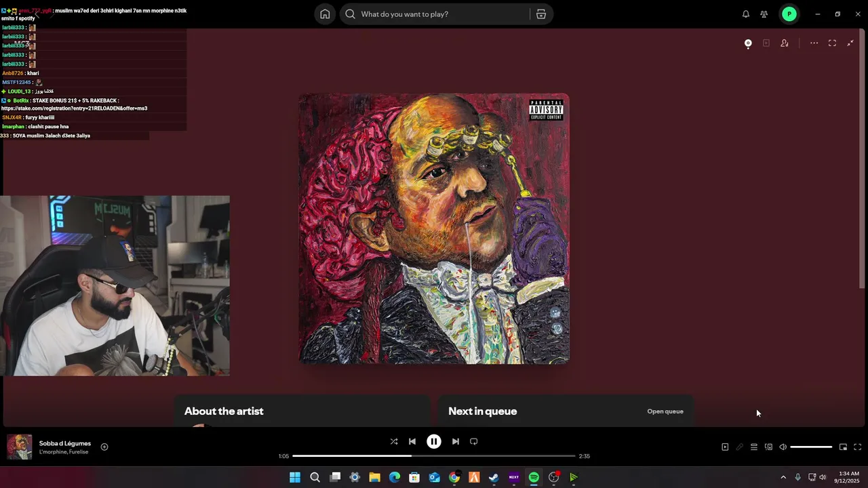Open the clock showing 1:34 AM
This screenshot has height=488, width=868.
point(848,477)
